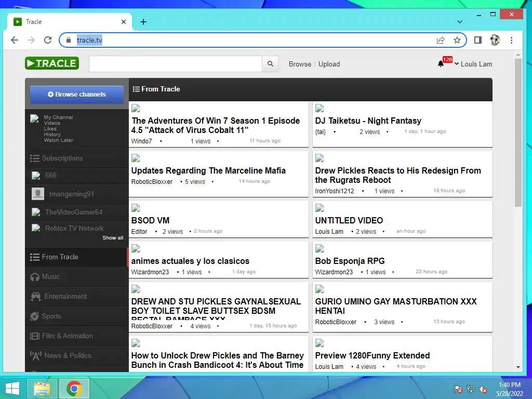Screen dimensions: 532x399
Task: Bookmark this page with the star
Action: click(457, 40)
